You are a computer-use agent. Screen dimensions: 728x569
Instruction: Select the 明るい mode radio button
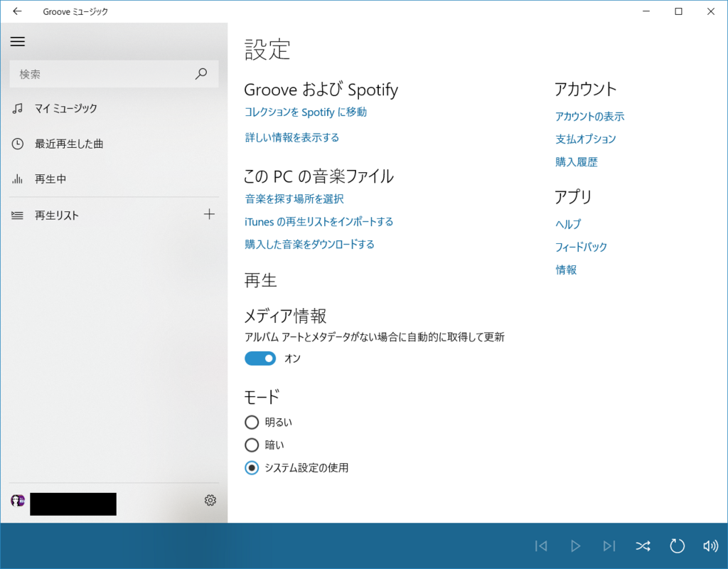(252, 422)
